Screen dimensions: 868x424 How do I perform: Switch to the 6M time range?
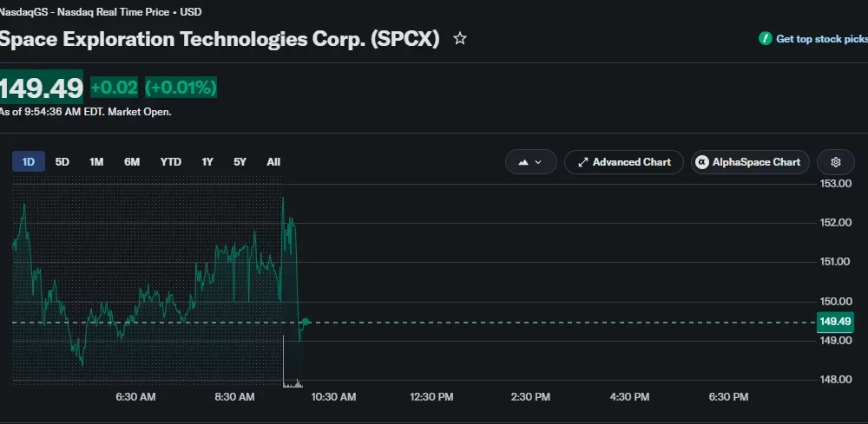pos(132,162)
